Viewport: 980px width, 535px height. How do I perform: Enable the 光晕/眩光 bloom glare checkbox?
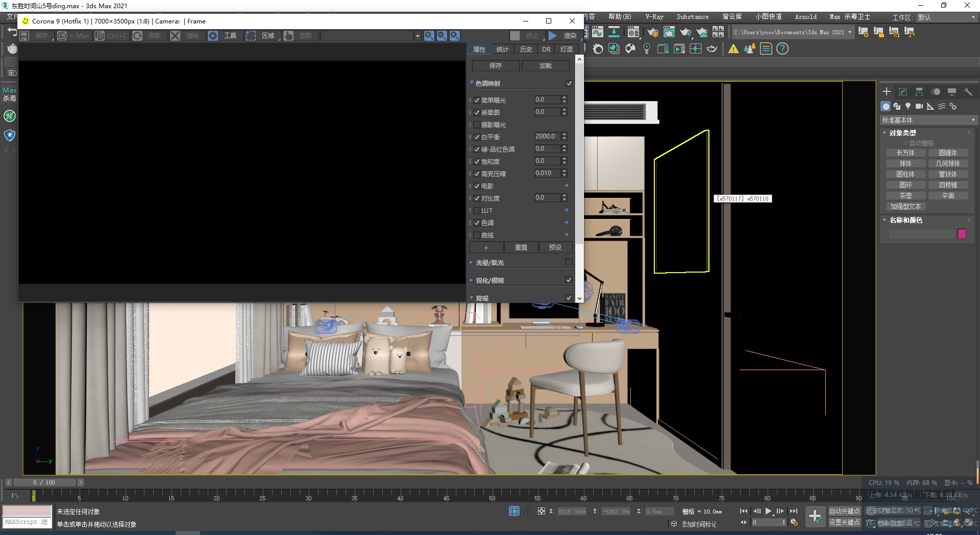pos(569,262)
